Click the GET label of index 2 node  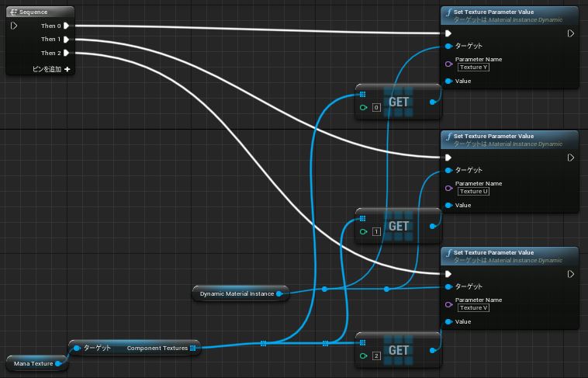399,350
